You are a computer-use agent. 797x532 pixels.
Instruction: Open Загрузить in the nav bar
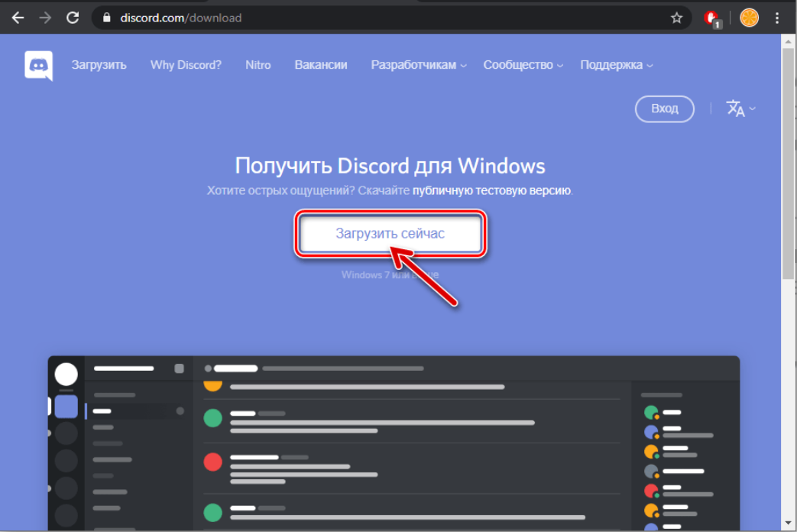tap(99, 65)
